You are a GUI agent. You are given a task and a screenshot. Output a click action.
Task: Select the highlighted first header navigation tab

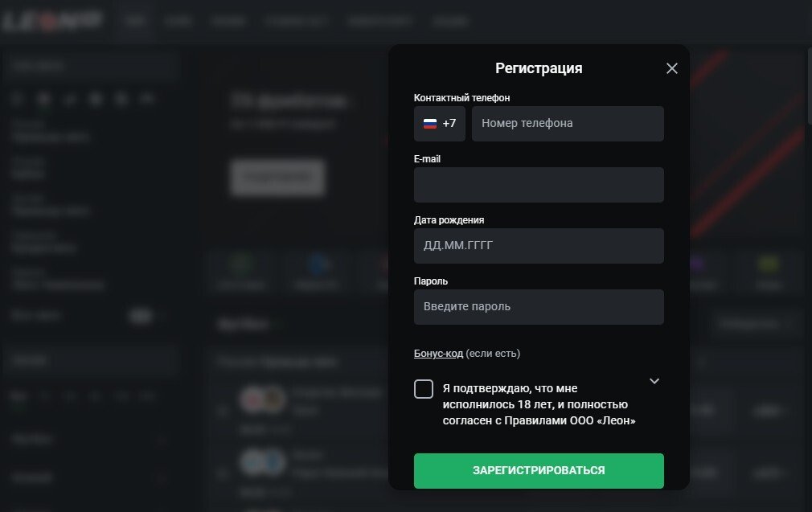tap(136, 22)
